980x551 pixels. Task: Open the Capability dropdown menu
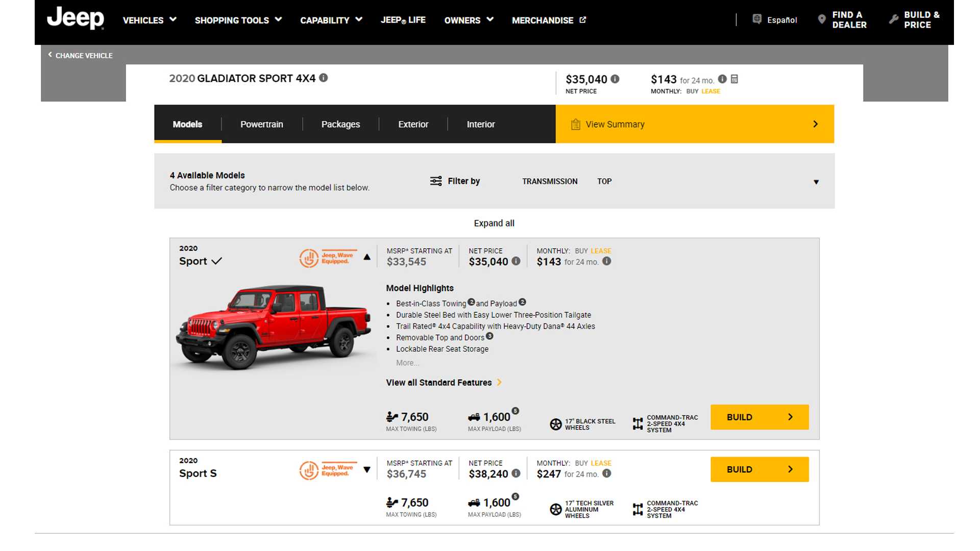(x=331, y=20)
